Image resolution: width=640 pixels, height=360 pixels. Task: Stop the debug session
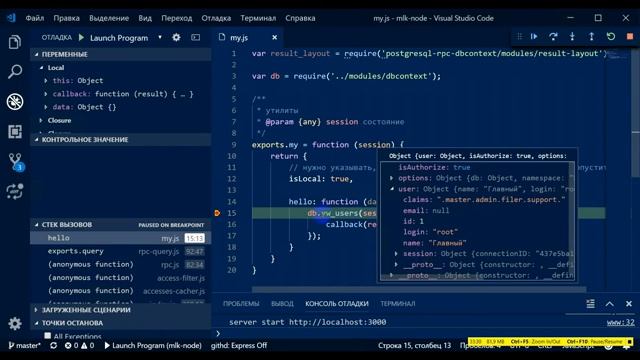point(630,37)
